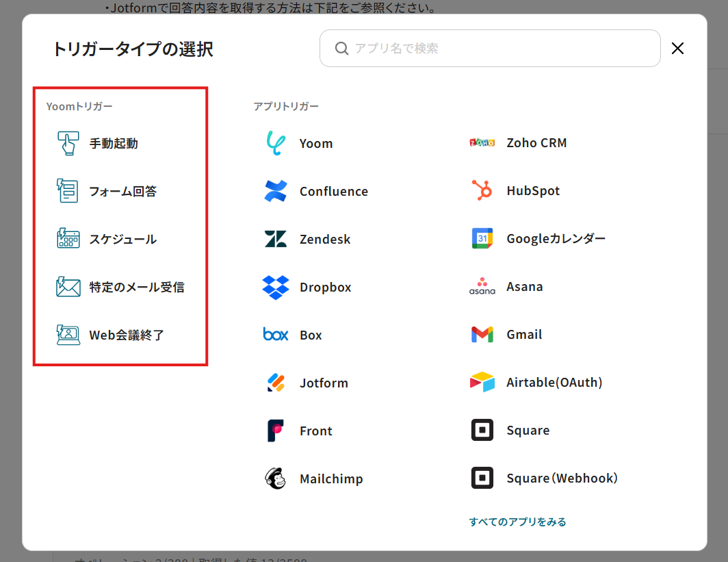Click the Mailchimp monkey icon
The width and height of the screenshot is (728, 562).
pyautogui.click(x=276, y=479)
